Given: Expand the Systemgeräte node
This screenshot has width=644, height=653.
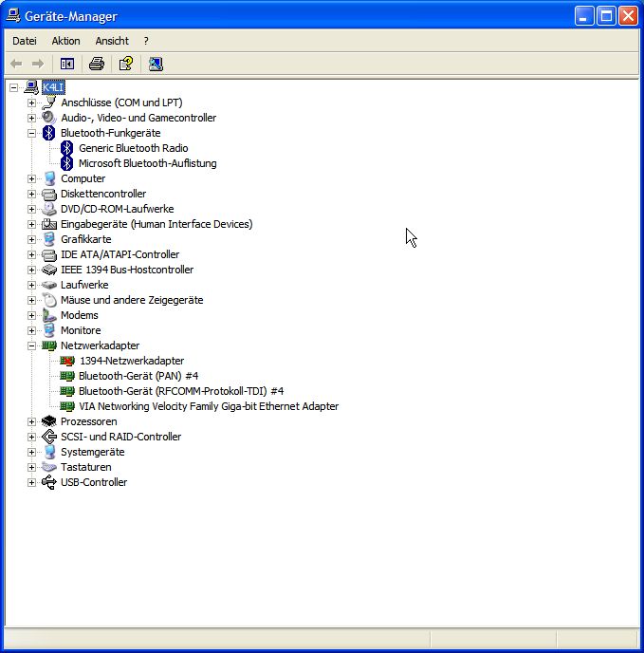Looking at the screenshot, I should 31,452.
